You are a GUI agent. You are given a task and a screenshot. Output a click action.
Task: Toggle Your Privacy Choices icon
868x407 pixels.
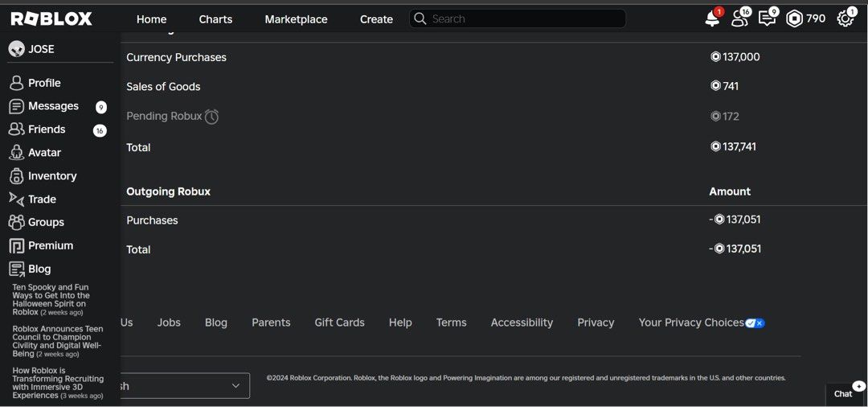pyautogui.click(x=755, y=323)
